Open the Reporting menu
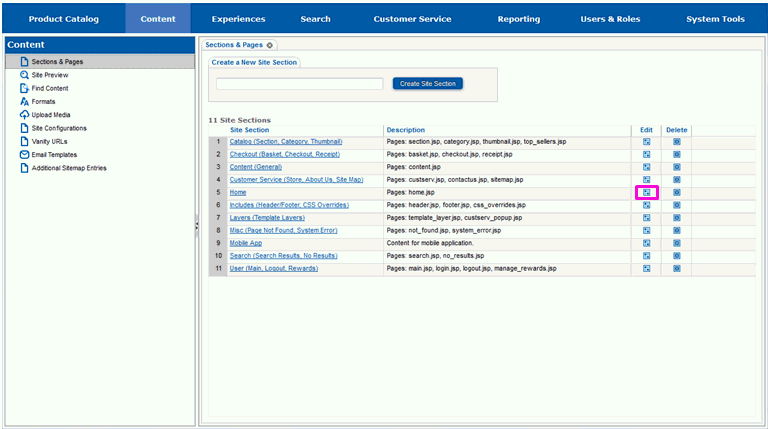Screen dimensions: 768x429 (519, 19)
